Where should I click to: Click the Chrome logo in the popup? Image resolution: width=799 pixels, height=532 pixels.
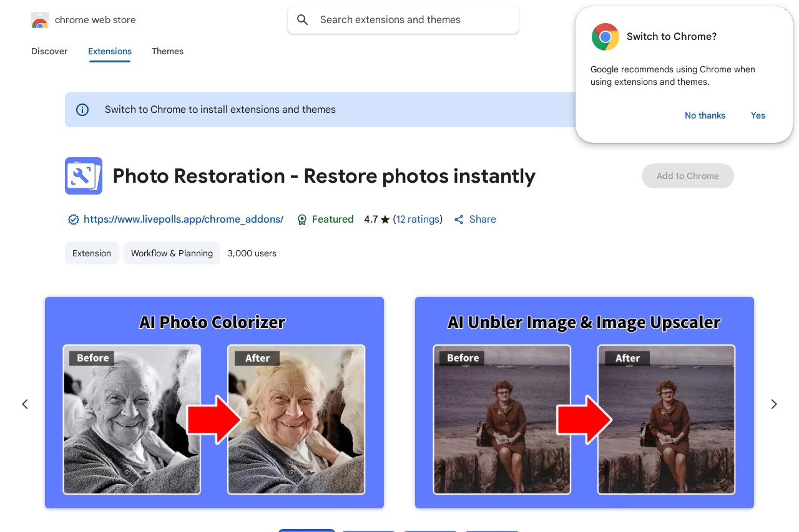tap(605, 37)
